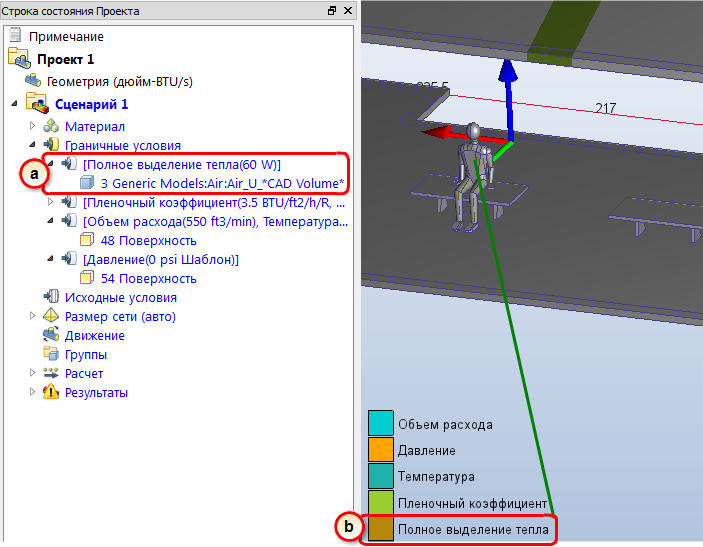Click the Группы folder icon
Screen dimensions: 703x547
coord(51,354)
